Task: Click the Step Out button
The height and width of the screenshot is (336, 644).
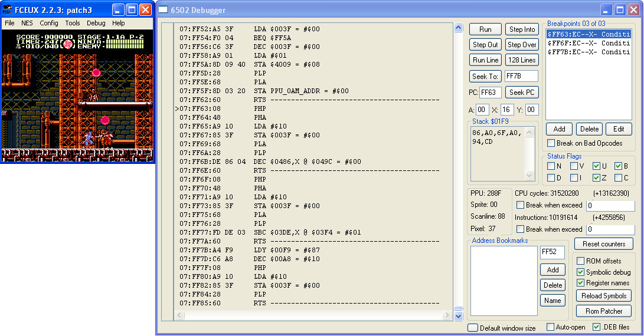Action: coord(485,44)
